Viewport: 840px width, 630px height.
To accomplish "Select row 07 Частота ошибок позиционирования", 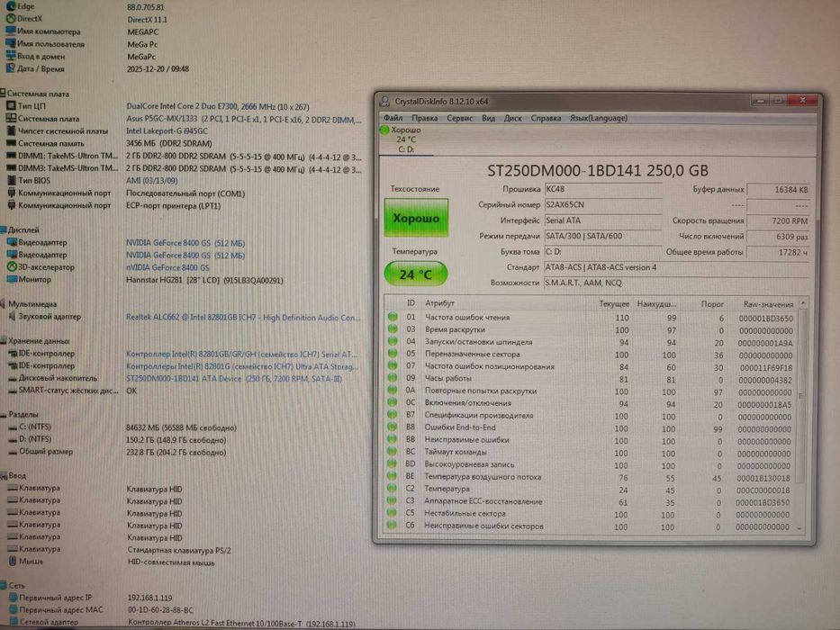I will click(x=591, y=367).
